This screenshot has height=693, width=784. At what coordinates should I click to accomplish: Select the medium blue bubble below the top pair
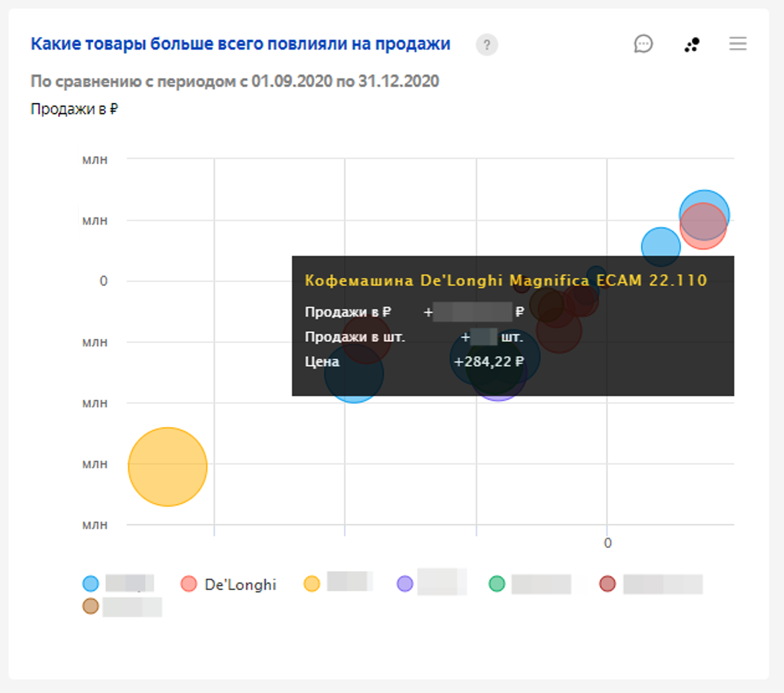coord(661,246)
